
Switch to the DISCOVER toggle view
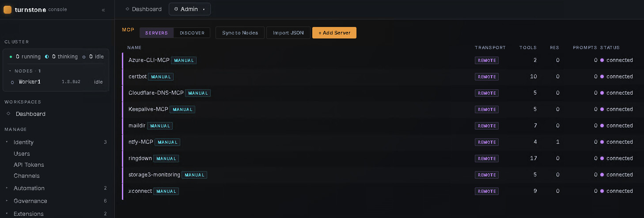[x=192, y=33]
